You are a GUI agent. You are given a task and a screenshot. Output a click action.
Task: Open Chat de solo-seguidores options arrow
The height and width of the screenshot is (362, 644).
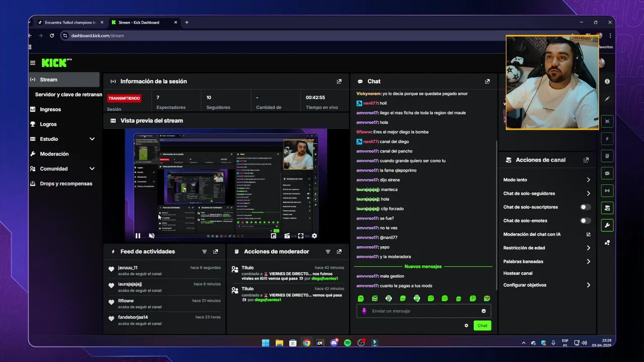coord(588,194)
